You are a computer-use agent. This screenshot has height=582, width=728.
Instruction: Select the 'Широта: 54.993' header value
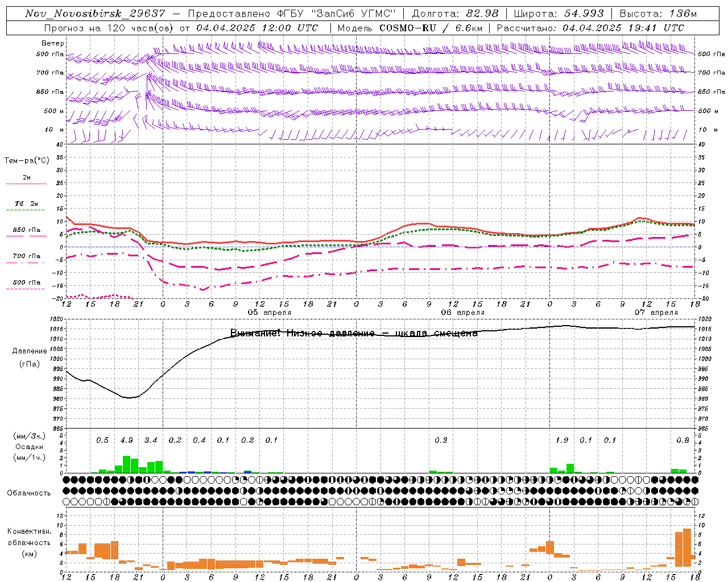click(559, 14)
